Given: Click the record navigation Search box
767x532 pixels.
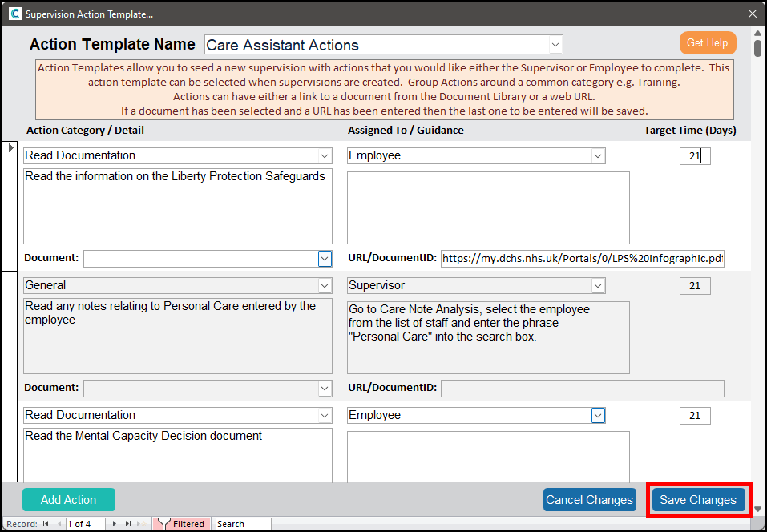Looking at the screenshot, I should [x=243, y=524].
